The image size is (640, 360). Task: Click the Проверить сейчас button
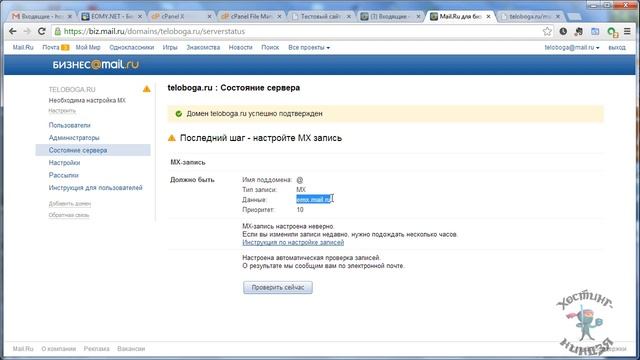[x=278, y=287]
